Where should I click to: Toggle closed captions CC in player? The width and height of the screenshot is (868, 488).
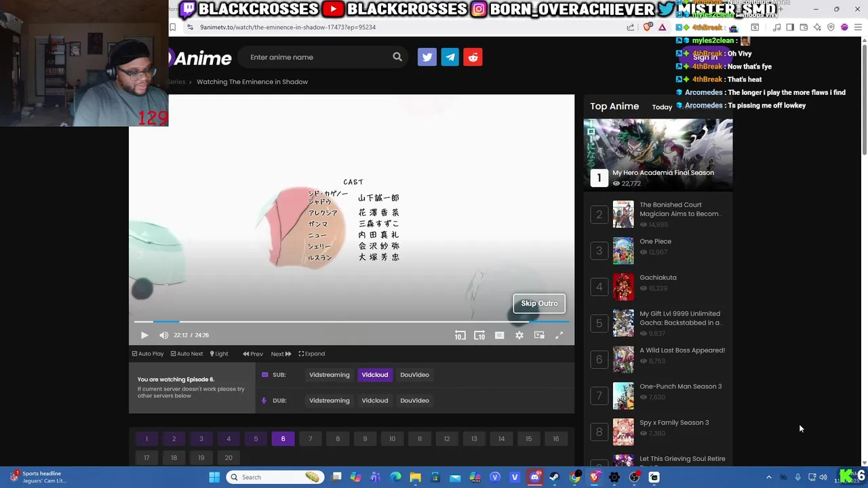click(x=500, y=335)
